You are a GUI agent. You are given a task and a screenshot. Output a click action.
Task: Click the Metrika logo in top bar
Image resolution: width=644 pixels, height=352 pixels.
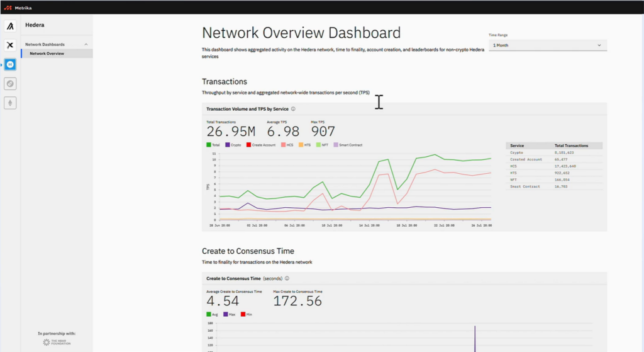click(18, 7)
